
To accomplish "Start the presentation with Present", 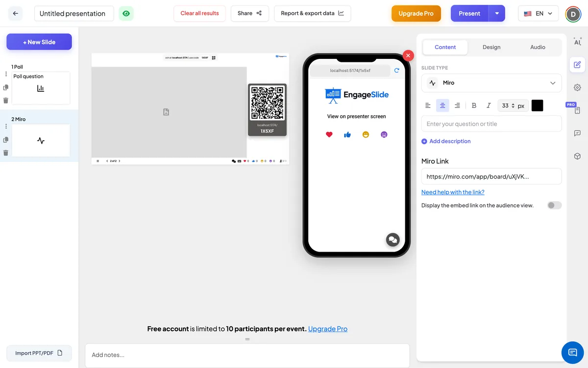I will (x=469, y=13).
